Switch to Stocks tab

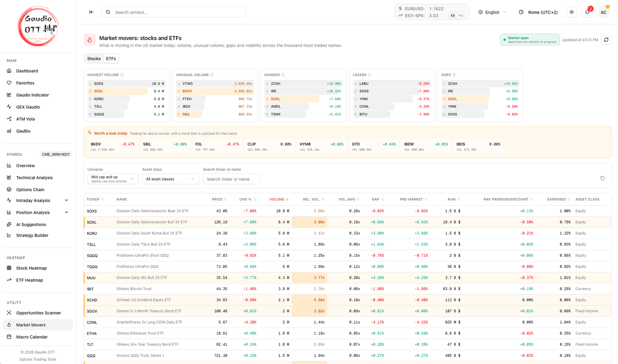coord(94,59)
